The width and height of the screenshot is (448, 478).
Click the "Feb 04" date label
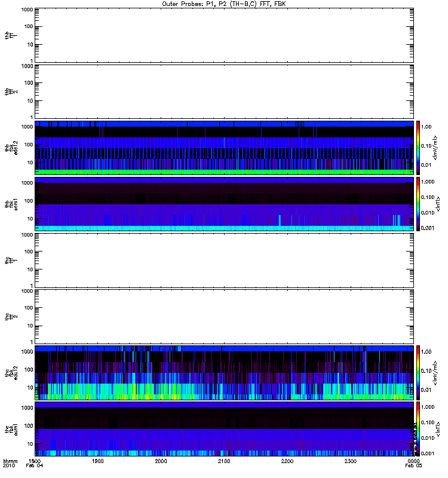pyautogui.click(x=35, y=465)
